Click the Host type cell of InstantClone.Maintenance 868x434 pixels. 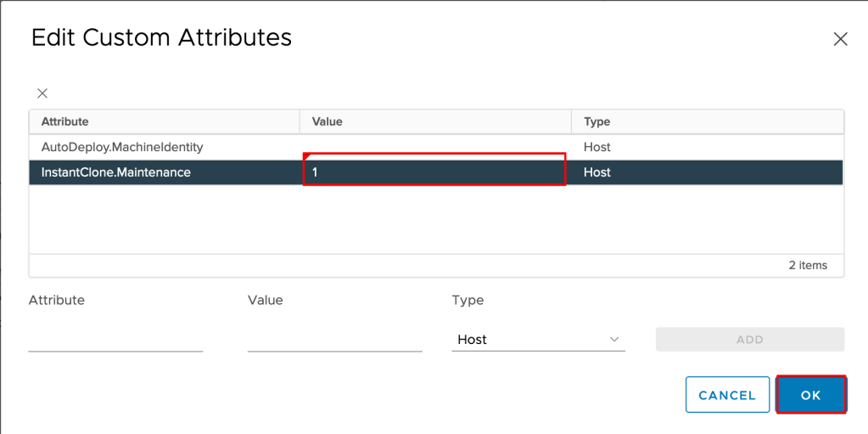tap(597, 172)
